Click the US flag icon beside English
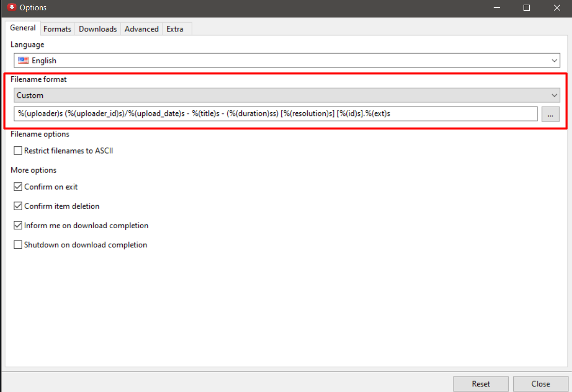572x392 pixels. tap(23, 61)
